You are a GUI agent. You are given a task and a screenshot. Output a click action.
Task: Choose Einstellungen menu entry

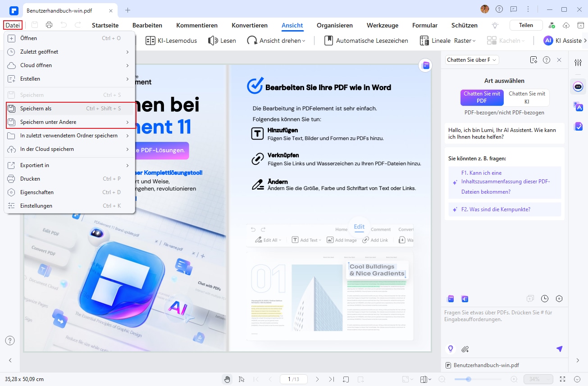(x=69, y=206)
